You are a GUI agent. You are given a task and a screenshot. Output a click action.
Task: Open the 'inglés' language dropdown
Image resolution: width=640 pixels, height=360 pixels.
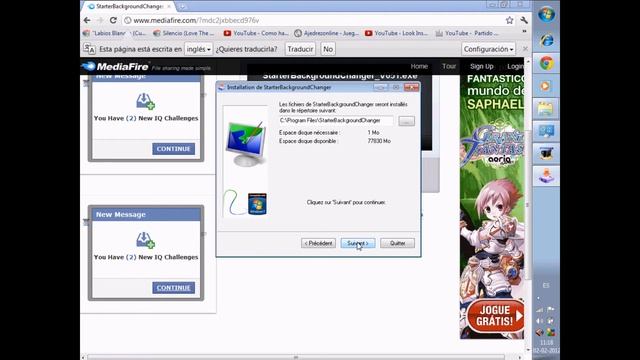198,49
